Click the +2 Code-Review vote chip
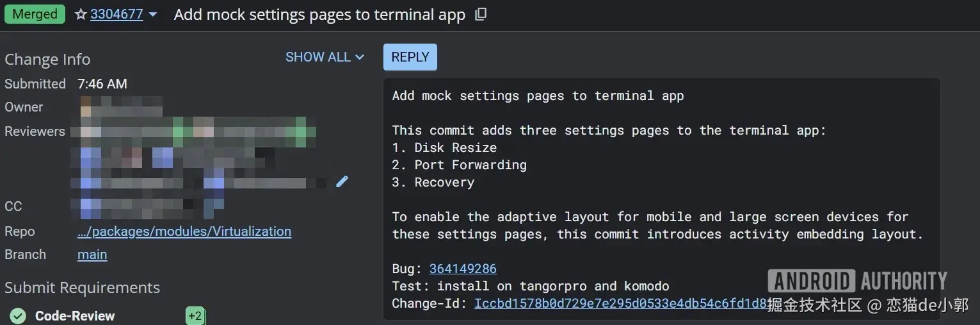 coord(195,315)
